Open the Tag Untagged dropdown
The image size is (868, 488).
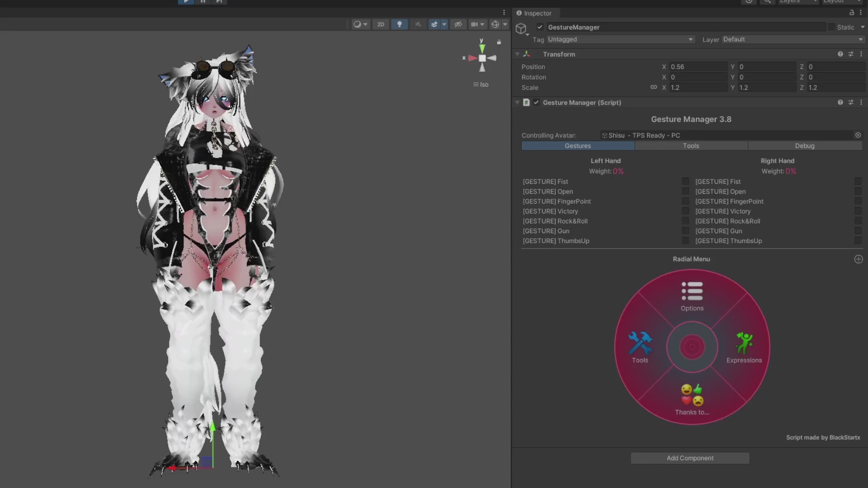click(620, 39)
